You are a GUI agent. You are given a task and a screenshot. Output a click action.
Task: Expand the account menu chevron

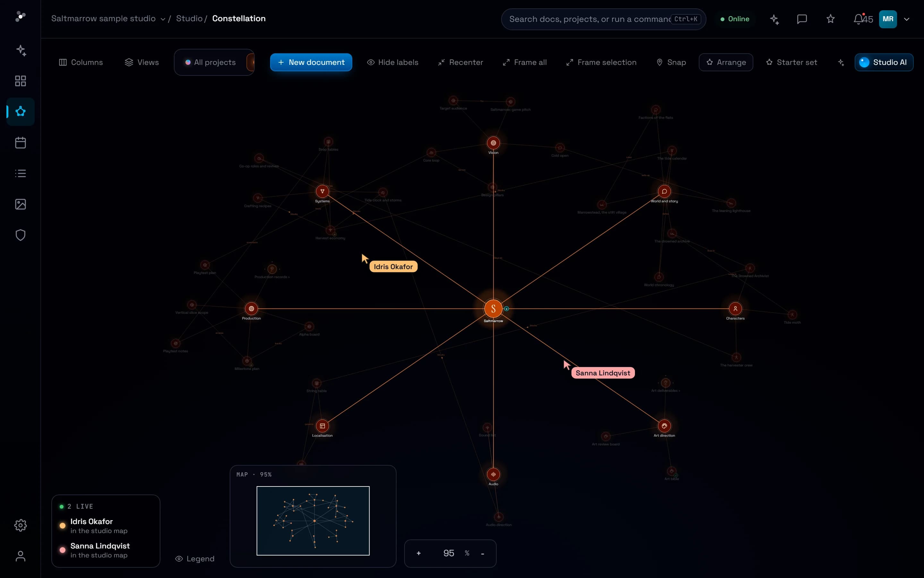click(906, 19)
